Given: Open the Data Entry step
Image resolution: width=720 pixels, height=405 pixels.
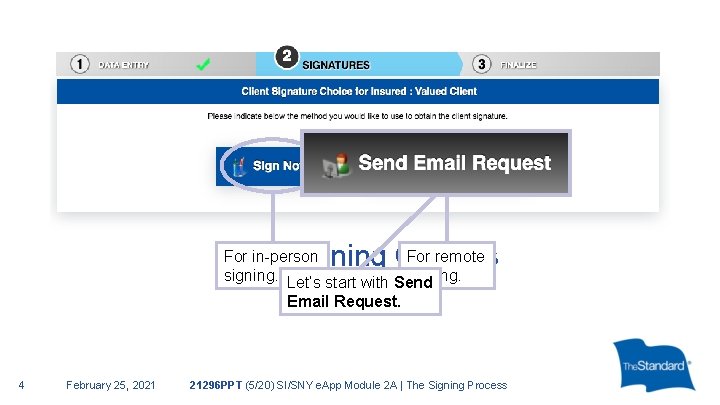Looking at the screenshot, I should click(124, 65).
